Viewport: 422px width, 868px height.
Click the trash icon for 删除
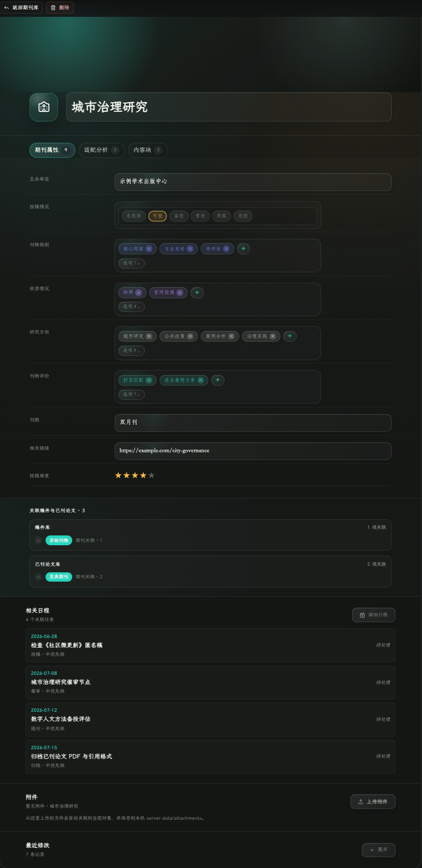pos(53,8)
